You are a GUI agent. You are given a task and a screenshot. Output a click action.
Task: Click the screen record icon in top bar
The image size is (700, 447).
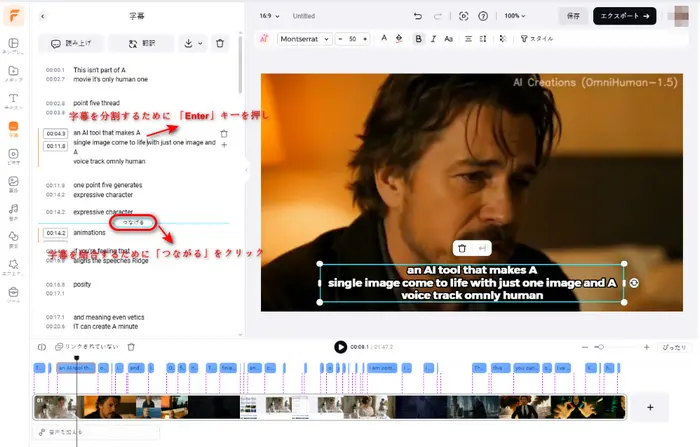[x=463, y=16]
